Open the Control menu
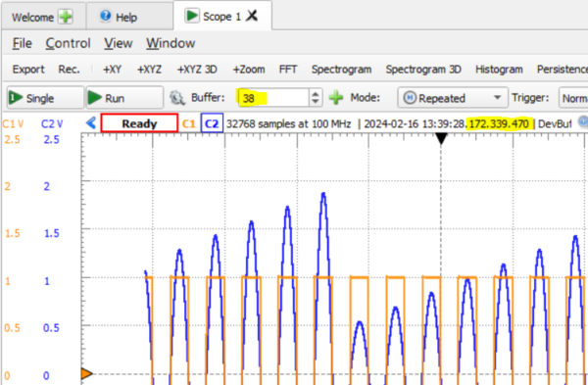Viewport: 588px width, 385px height. [68, 43]
